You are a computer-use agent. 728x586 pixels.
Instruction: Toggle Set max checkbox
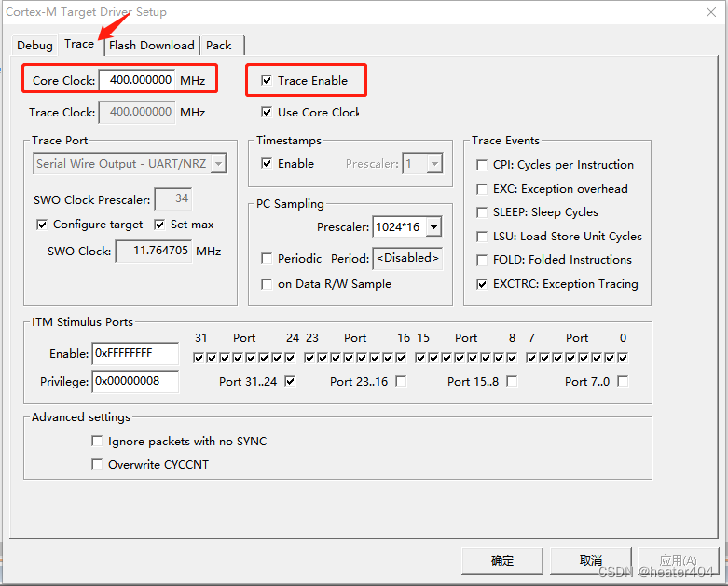pos(159,225)
